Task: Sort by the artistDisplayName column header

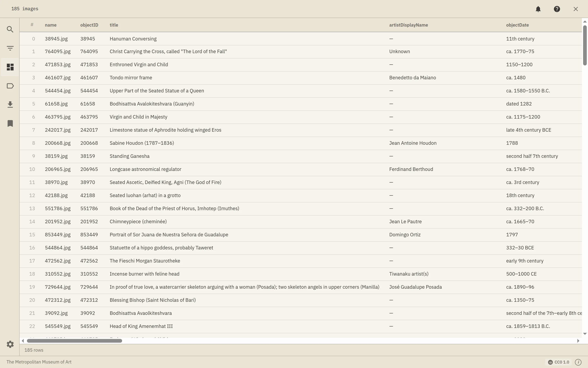Action: coord(409,25)
